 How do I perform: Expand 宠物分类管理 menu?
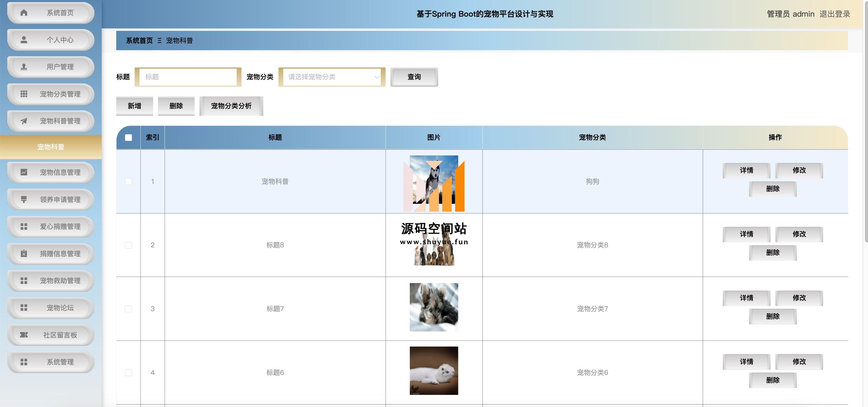51,94
